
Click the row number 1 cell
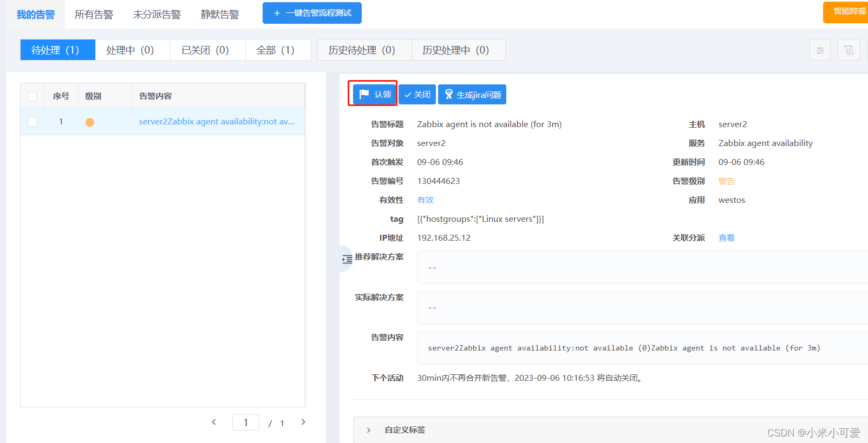(61, 122)
